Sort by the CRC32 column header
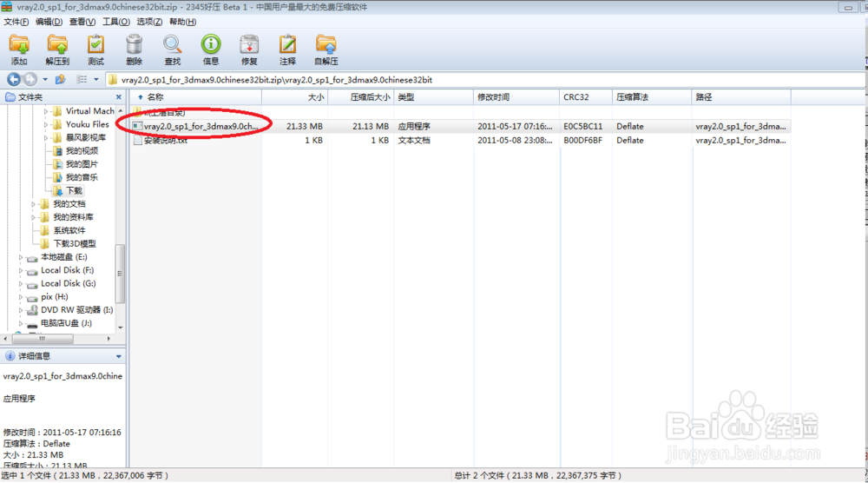Image resolution: width=868 pixels, height=483 pixels. 586,97
